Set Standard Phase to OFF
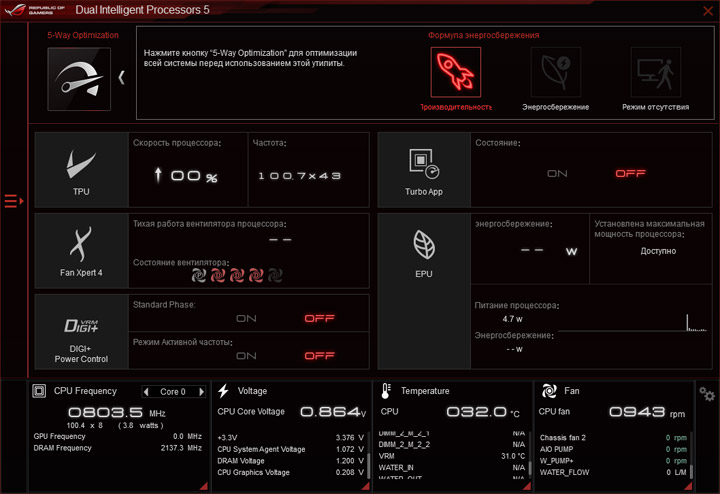Viewport: 720px width, 494px height. [x=320, y=319]
